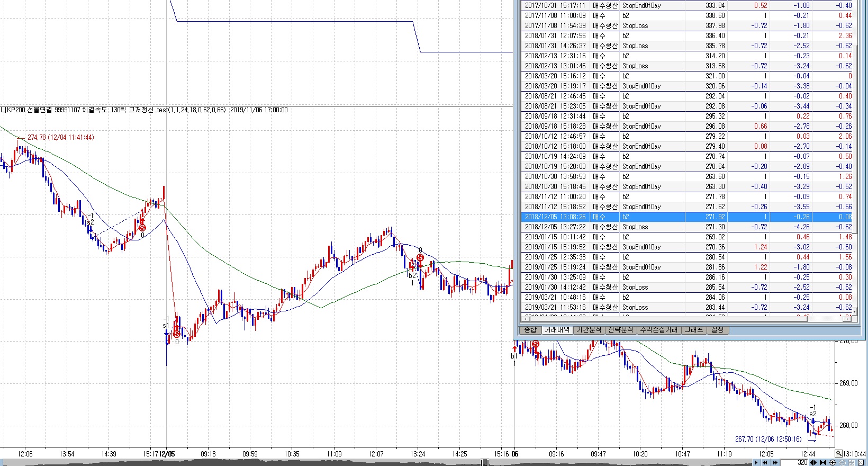Viewport: 868px width, 466px height.
Task: Click the bar count field showing 320
Action: click(794, 462)
